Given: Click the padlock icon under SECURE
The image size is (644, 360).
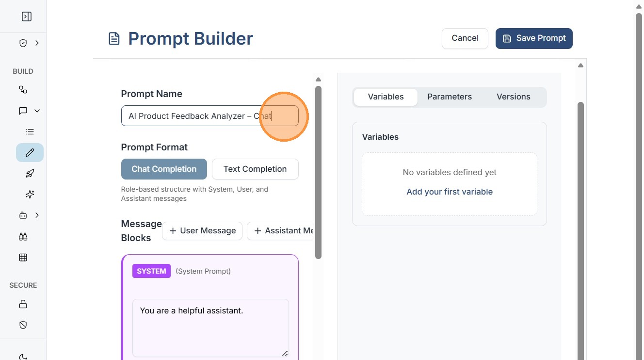Looking at the screenshot, I should coord(23,304).
